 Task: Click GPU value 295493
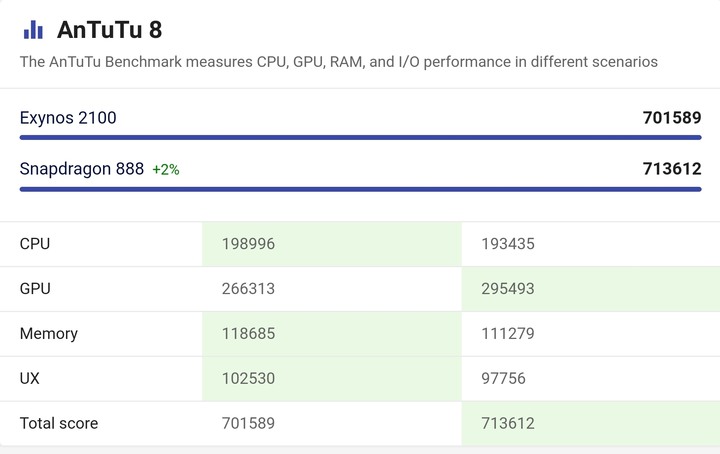pos(508,289)
